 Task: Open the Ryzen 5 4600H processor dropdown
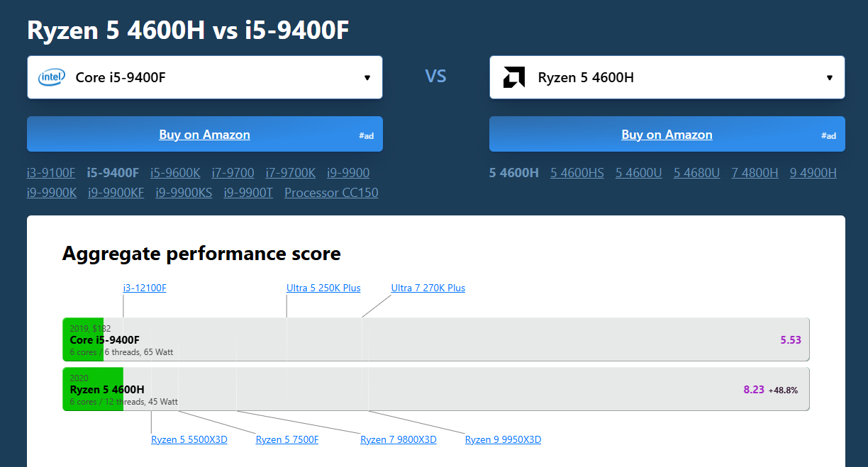tap(667, 77)
